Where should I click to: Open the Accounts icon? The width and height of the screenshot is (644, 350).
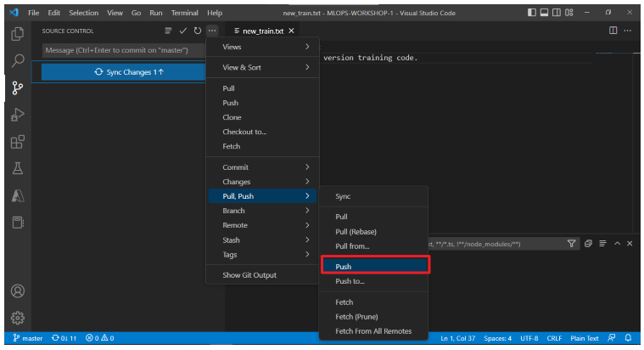pos(17,291)
